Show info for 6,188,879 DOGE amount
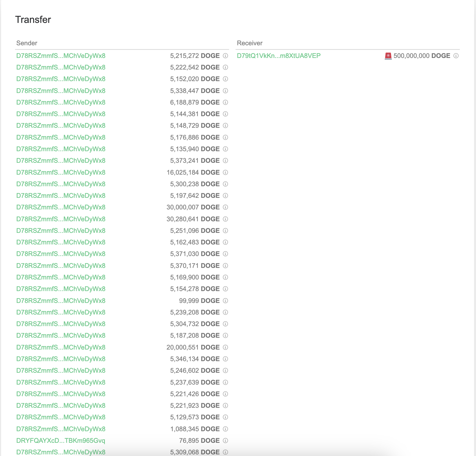This screenshot has height=456, width=476. (225, 102)
